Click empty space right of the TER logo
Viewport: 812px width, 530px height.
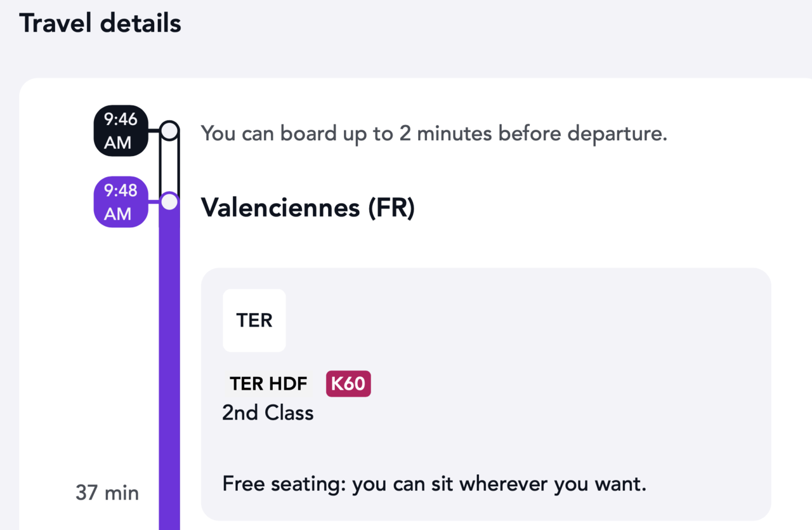507,321
